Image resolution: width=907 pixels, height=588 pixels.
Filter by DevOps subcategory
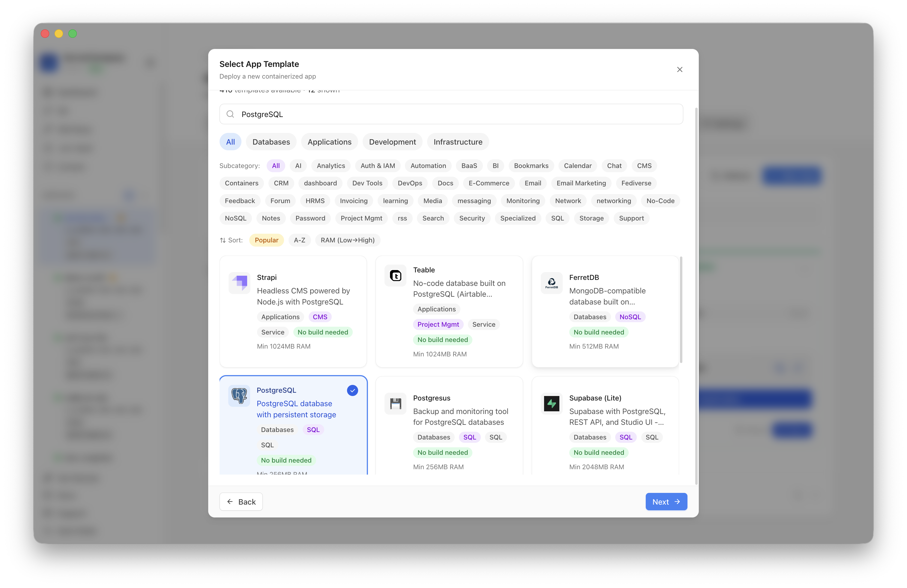click(x=410, y=183)
